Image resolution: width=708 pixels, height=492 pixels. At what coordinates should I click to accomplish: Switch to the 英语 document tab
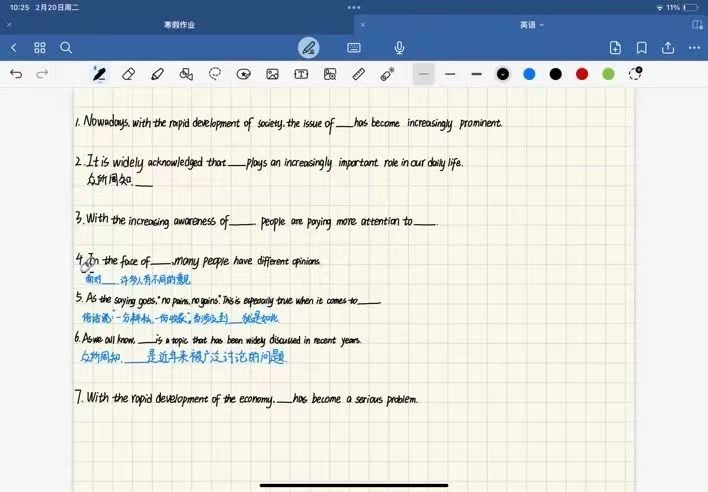point(527,24)
